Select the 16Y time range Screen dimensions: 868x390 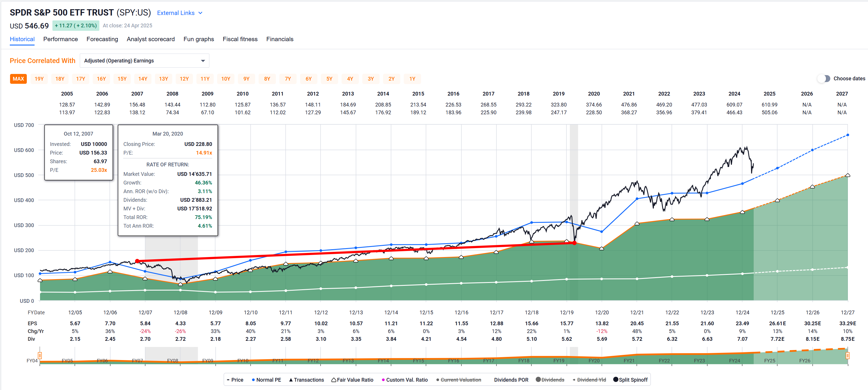coord(101,79)
